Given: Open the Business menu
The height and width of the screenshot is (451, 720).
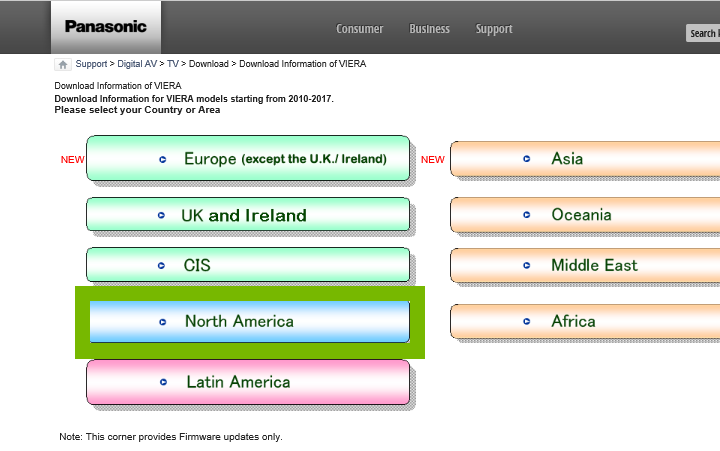Looking at the screenshot, I should (429, 29).
